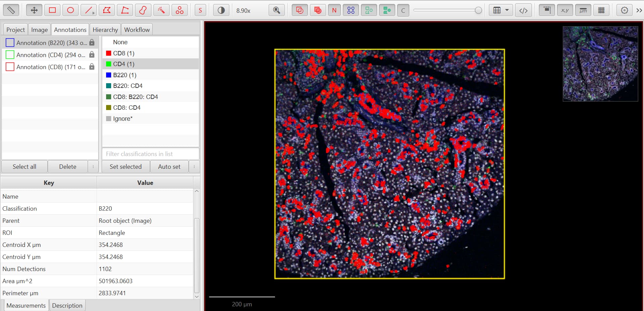This screenshot has width=644, height=311.
Task: Expand the hidden toolbar items with the chevron
Action: click(639, 10)
